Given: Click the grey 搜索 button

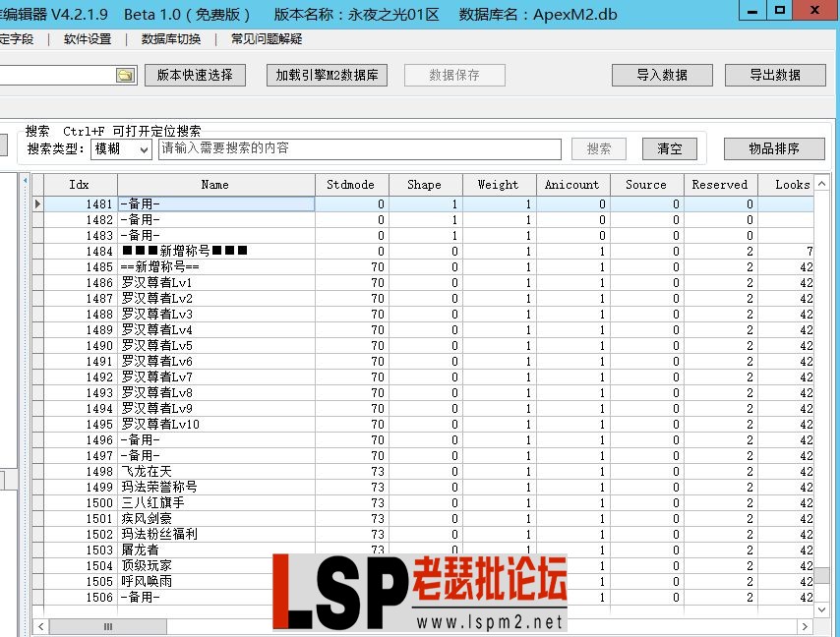Looking at the screenshot, I should point(599,148).
